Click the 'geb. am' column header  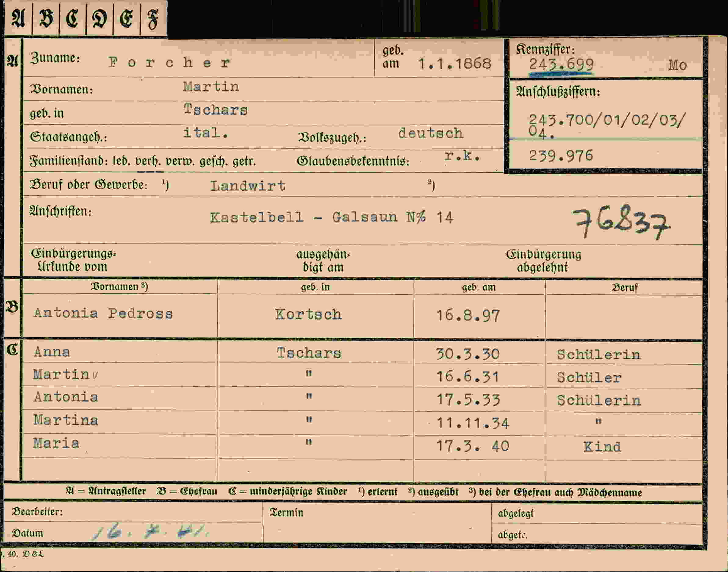point(479,287)
